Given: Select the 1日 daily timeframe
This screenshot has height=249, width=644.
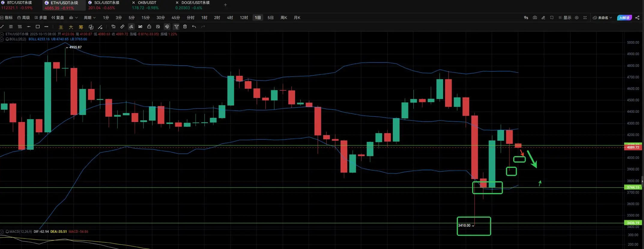Looking at the screenshot, I should (258, 18).
